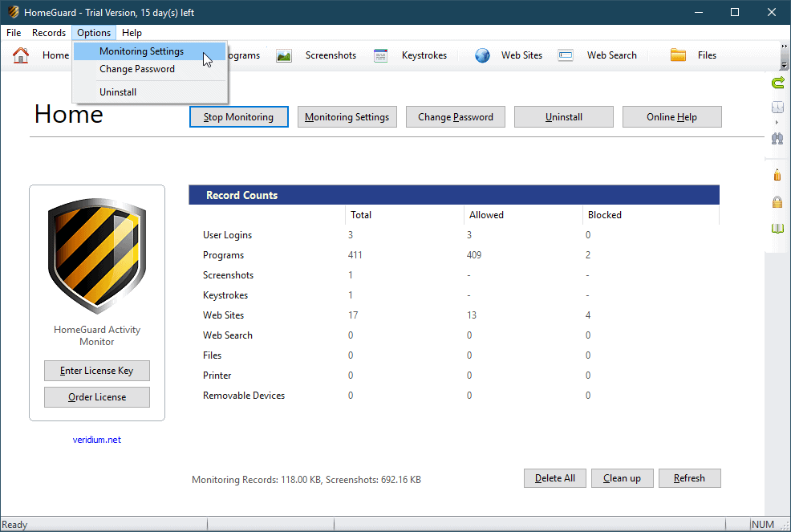Click the Monitoring Settings button
791x532 pixels.
[x=347, y=117]
